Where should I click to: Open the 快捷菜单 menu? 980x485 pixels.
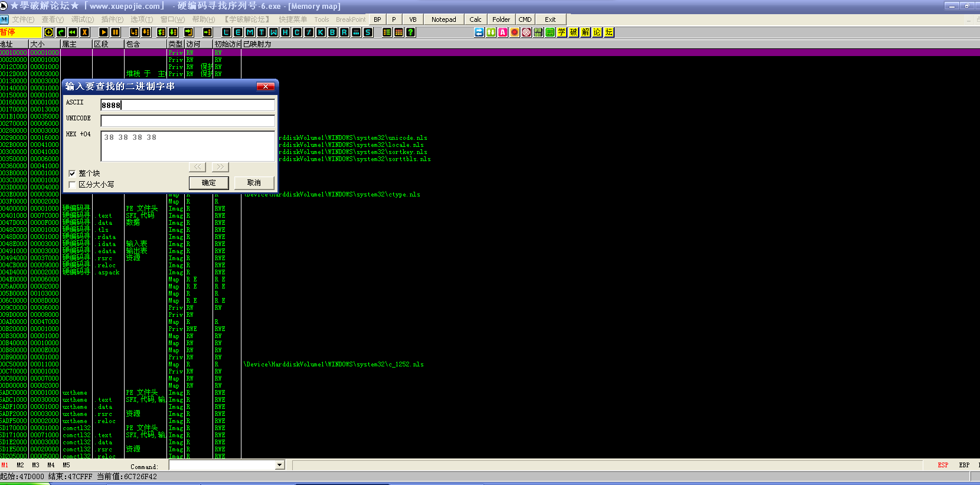(x=293, y=19)
